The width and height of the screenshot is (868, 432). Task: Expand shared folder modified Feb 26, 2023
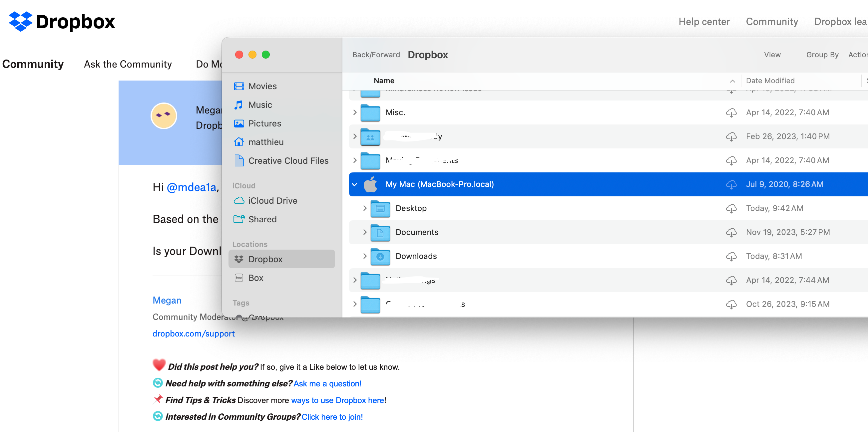coord(354,136)
